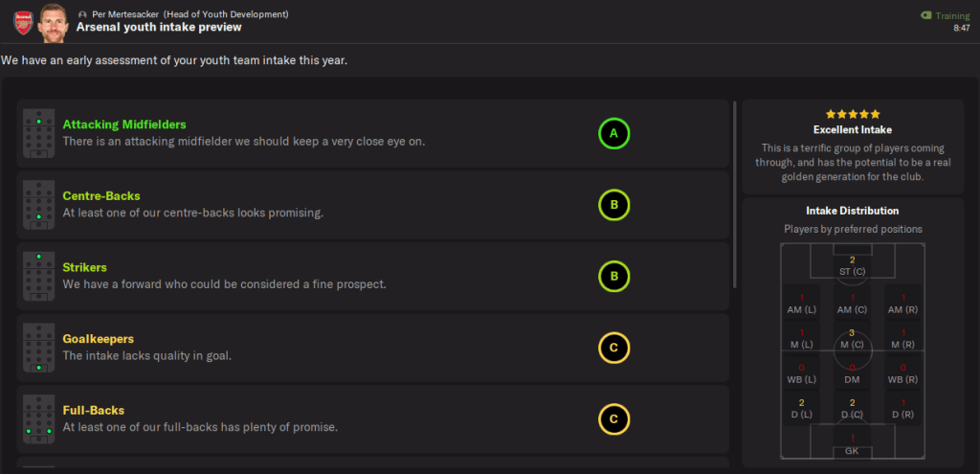Click the Strikers position pitch icon
Viewport: 980px width, 474px height.
pyautogui.click(x=38, y=277)
